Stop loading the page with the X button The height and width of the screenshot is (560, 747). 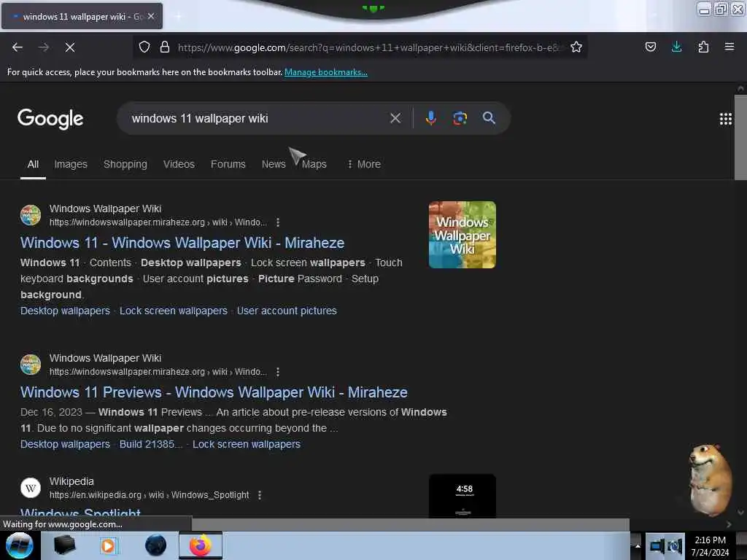click(70, 47)
